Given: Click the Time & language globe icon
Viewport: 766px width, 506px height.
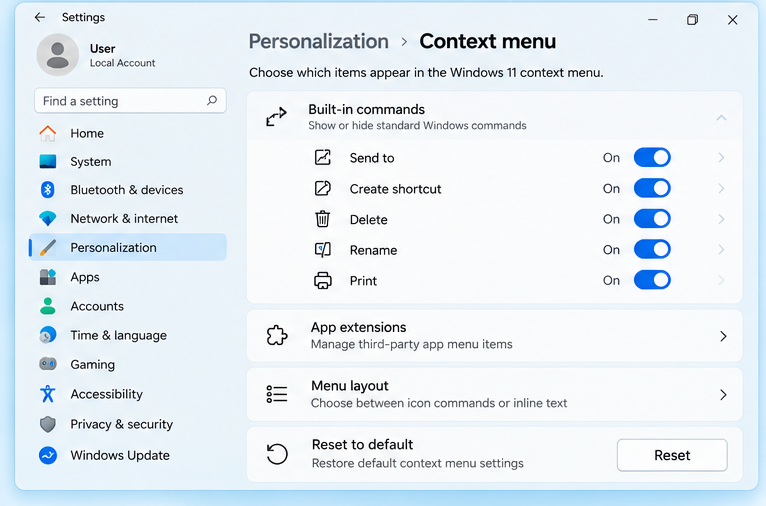Looking at the screenshot, I should pyautogui.click(x=48, y=335).
